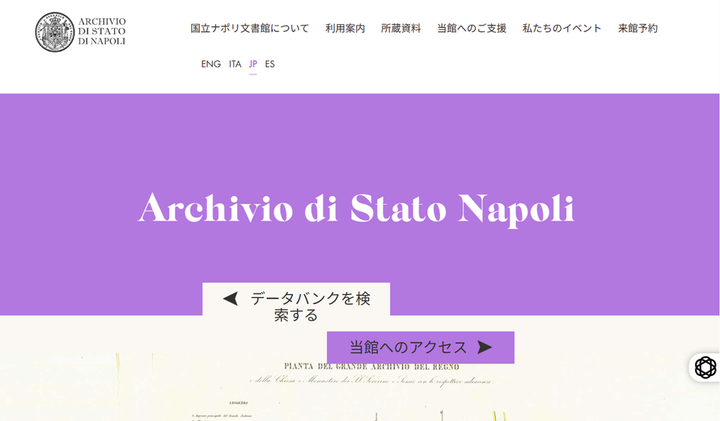Click the right arrow beside 当館へのアクセス
This screenshot has width=720, height=421.
(484, 347)
